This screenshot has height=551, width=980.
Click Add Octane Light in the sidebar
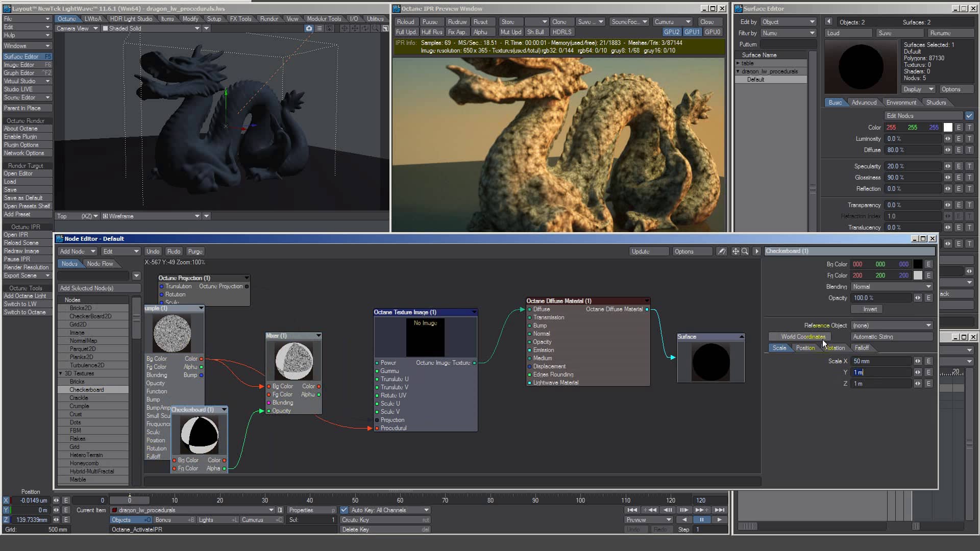coord(26,296)
